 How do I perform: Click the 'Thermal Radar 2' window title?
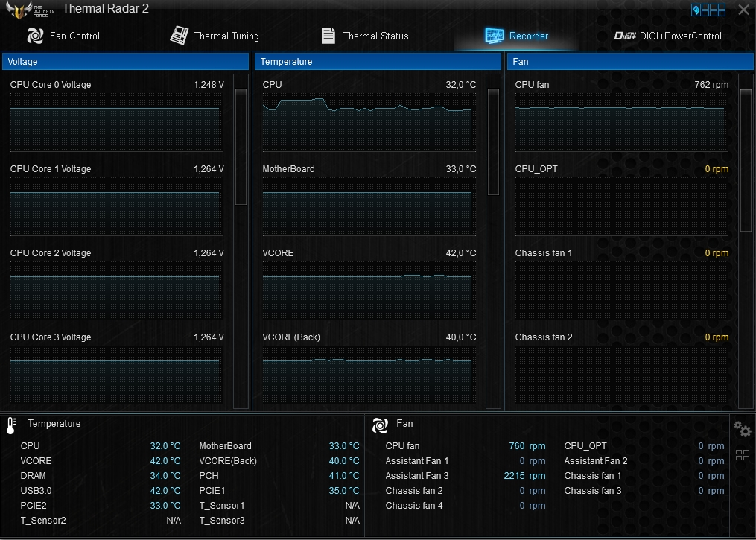point(106,9)
